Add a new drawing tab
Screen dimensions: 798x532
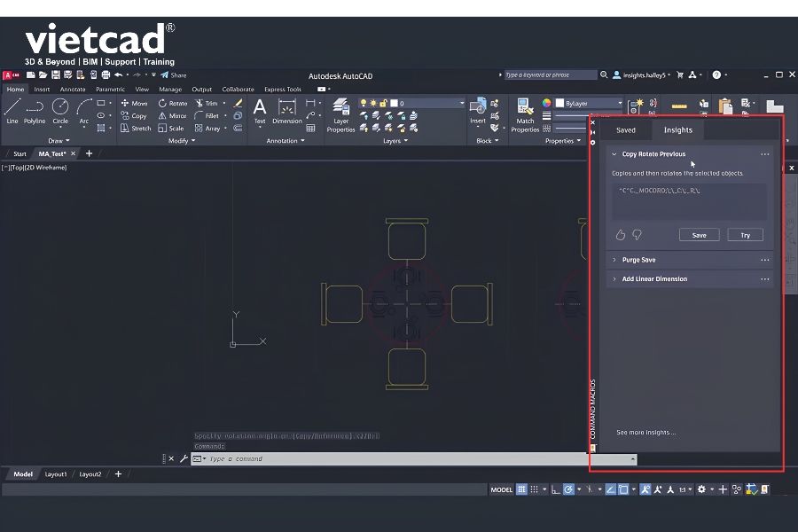click(89, 153)
